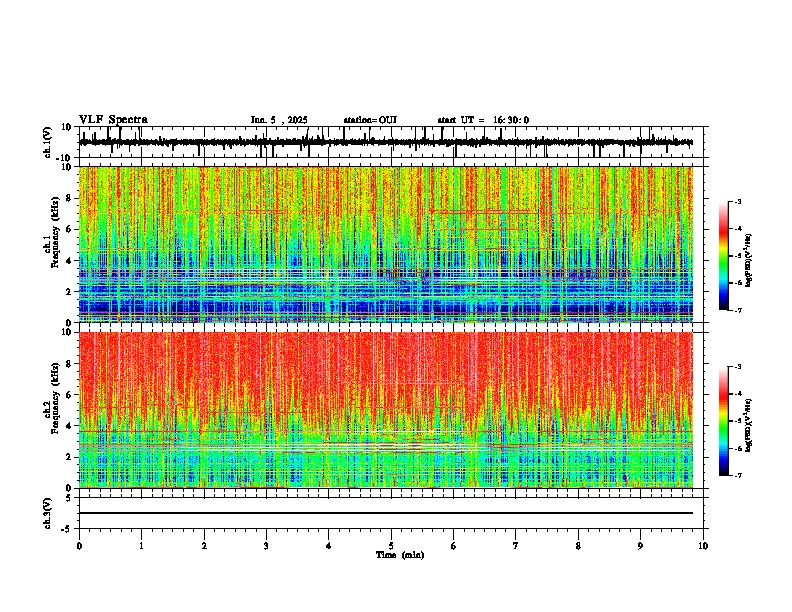The width and height of the screenshot is (792, 612).
Task: Click the ch.2 "Frequency (kHz)" axis label
Action: pos(55,398)
